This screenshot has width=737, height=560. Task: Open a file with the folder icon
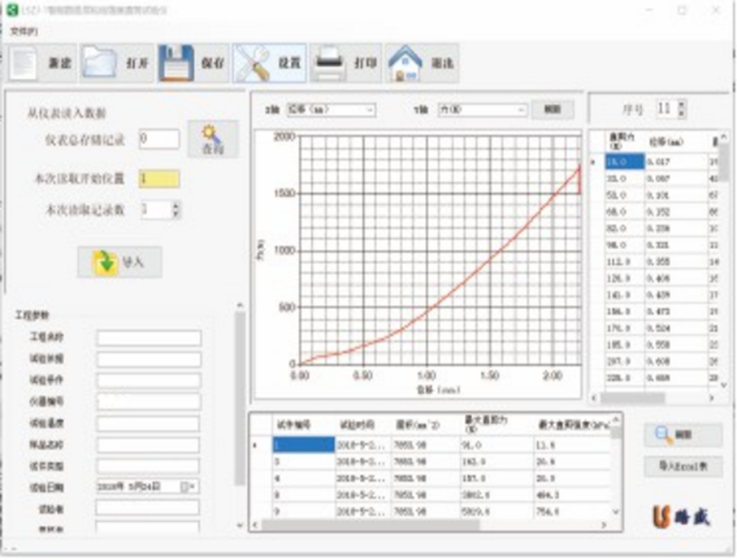click(x=99, y=63)
